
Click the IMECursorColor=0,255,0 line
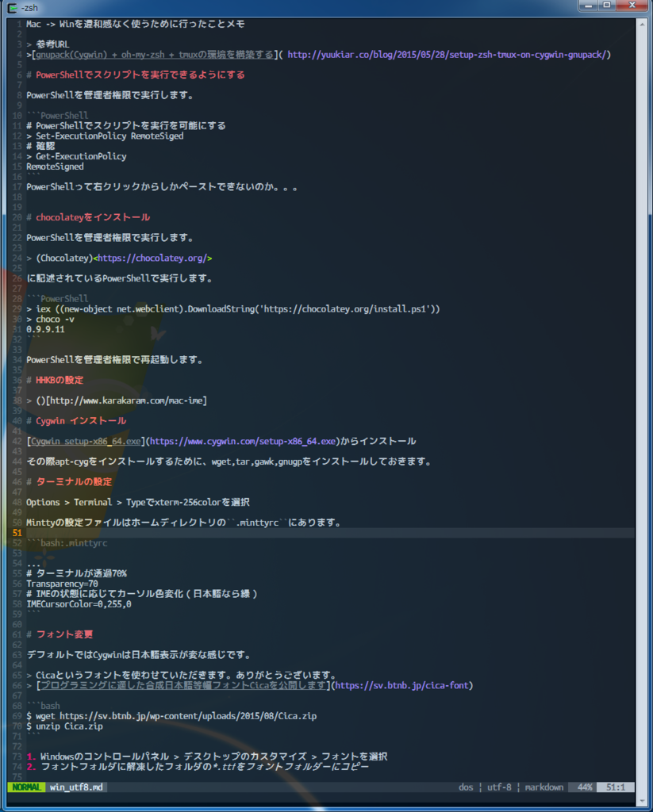(79, 603)
